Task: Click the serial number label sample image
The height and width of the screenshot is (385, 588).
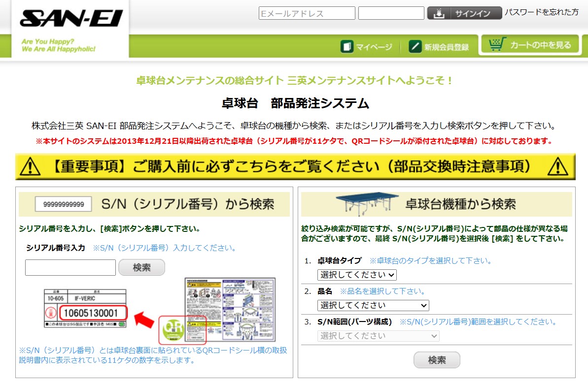Action: pos(85,308)
